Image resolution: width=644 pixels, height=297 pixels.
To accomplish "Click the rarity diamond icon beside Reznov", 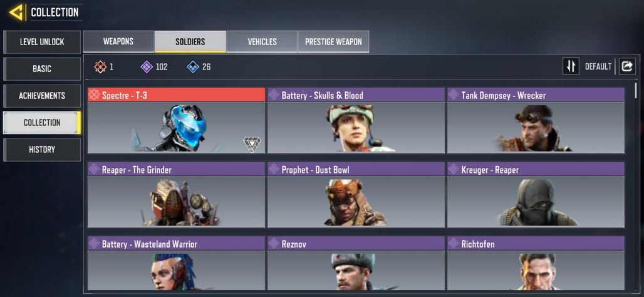I will click(x=274, y=243).
